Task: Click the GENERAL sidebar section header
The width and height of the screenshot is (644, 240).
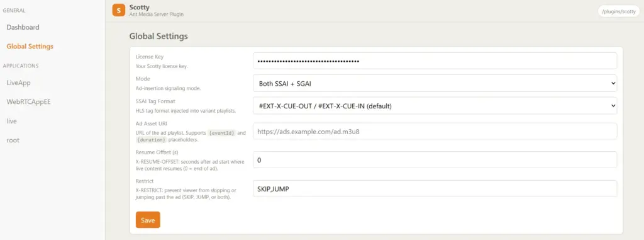Action: (14, 10)
